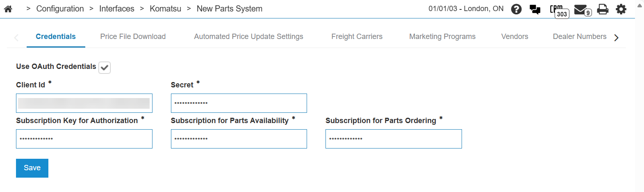Open the chat messages icon
This screenshot has height=192, width=644.
click(x=535, y=9)
